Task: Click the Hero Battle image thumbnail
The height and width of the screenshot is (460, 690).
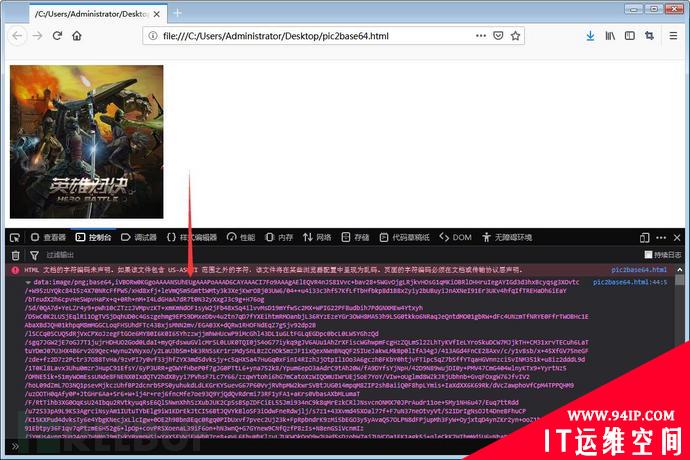Action: (87, 142)
